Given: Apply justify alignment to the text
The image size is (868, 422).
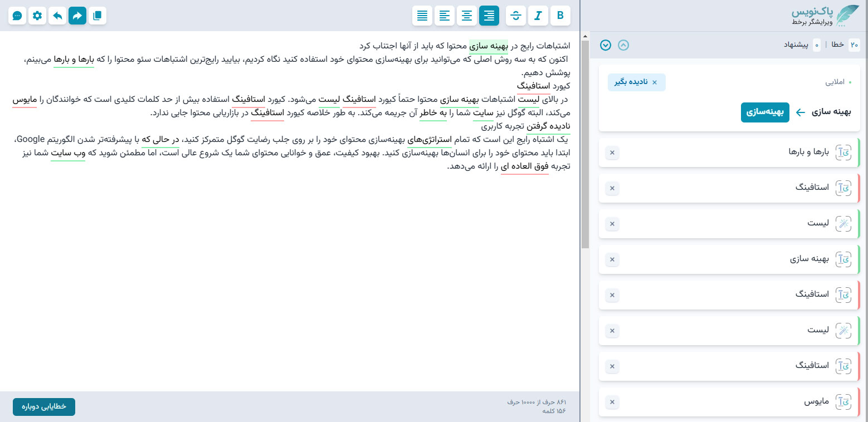Looking at the screenshot, I should 422,16.
